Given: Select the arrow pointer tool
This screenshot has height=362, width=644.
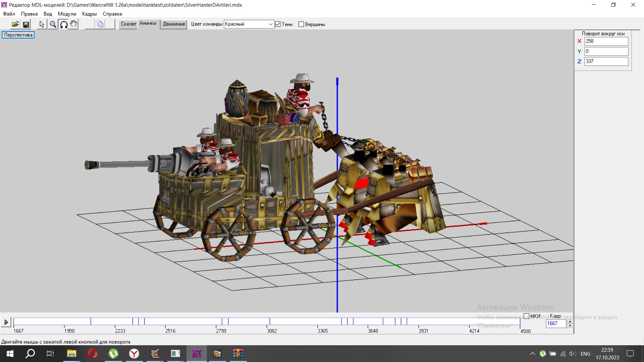Looking at the screenshot, I should tap(42, 24).
